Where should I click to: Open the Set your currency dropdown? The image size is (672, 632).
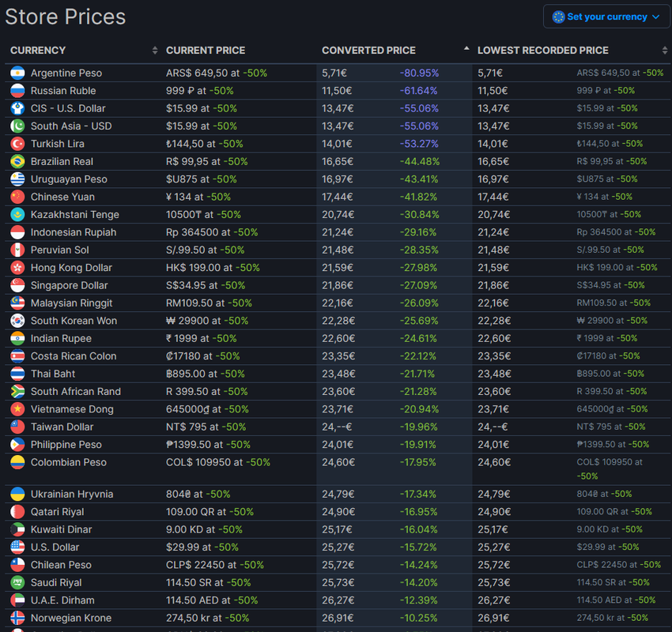coord(606,17)
